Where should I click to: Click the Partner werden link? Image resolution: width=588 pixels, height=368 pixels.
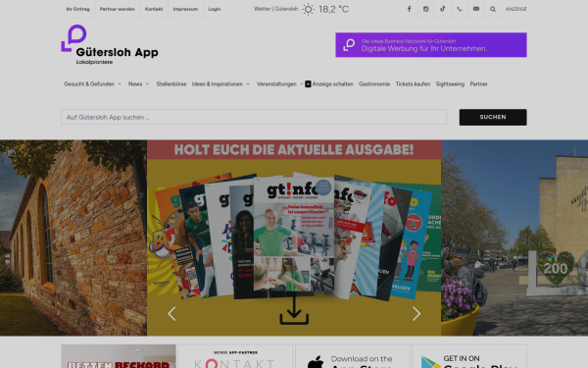click(117, 9)
